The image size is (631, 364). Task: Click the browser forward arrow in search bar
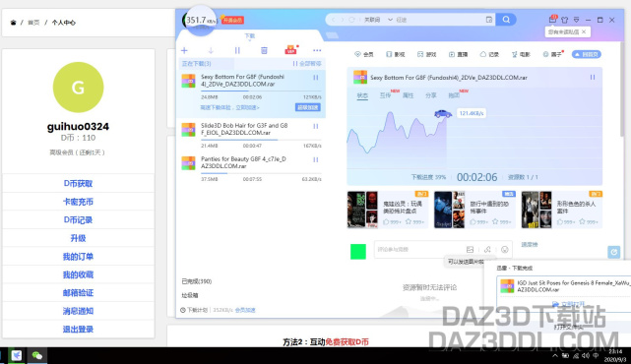coord(342,20)
